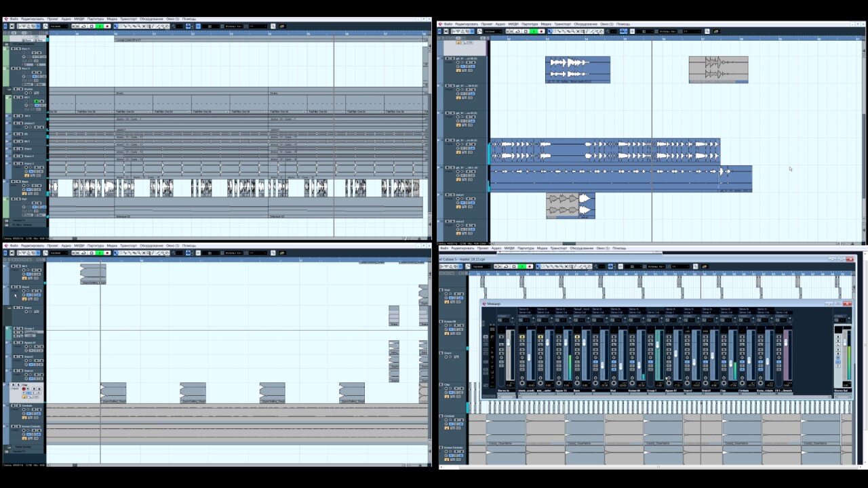Open the МИДИ menu in the top-left window
The width and height of the screenshot is (868, 488).
(79, 19)
